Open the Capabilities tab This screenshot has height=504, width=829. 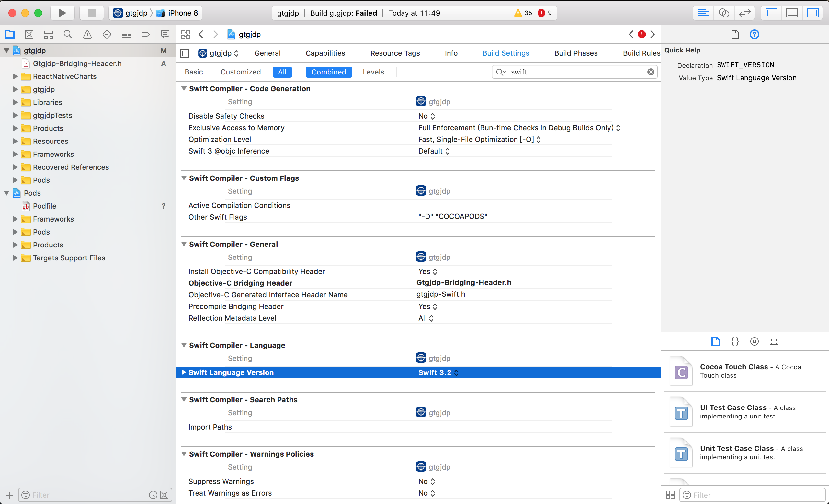click(x=325, y=53)
